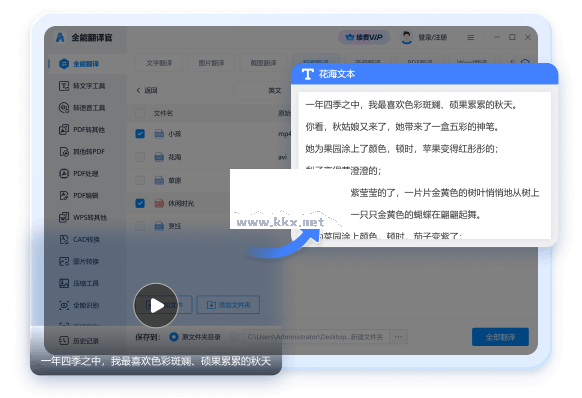Screen dimensions: 582x398
Task: Click the T icon in 花海文本 header
Action: [x=307, y=74]
